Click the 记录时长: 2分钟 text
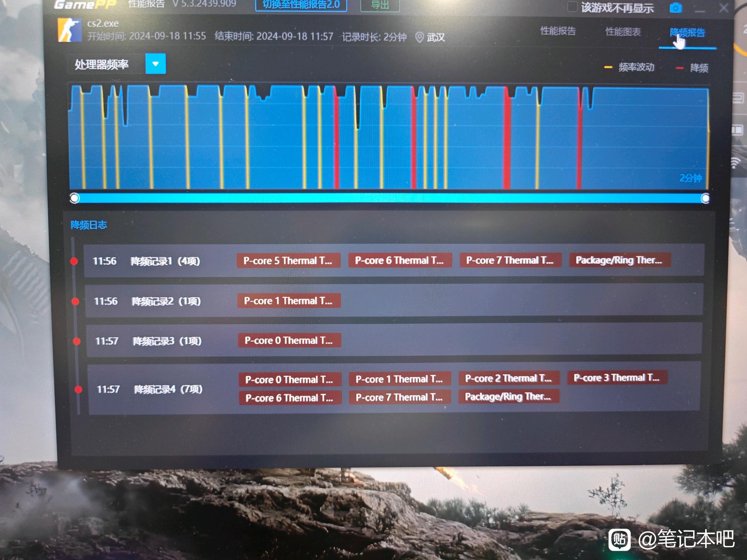This screenshot has height=560, width=747. 374,37
